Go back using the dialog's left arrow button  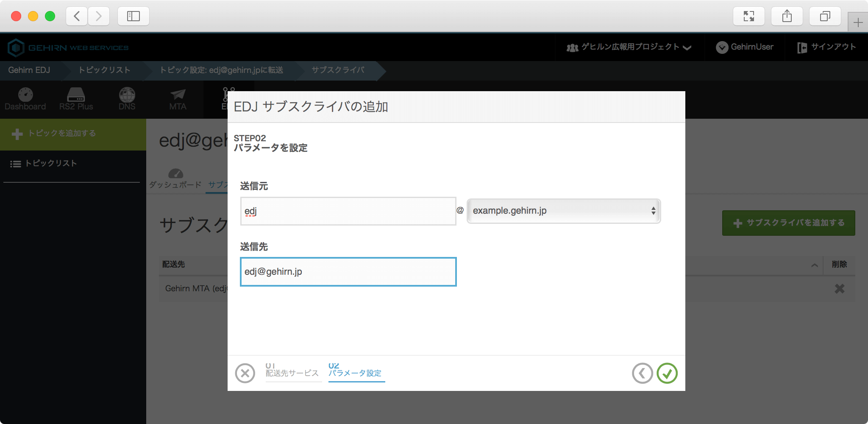642,374
